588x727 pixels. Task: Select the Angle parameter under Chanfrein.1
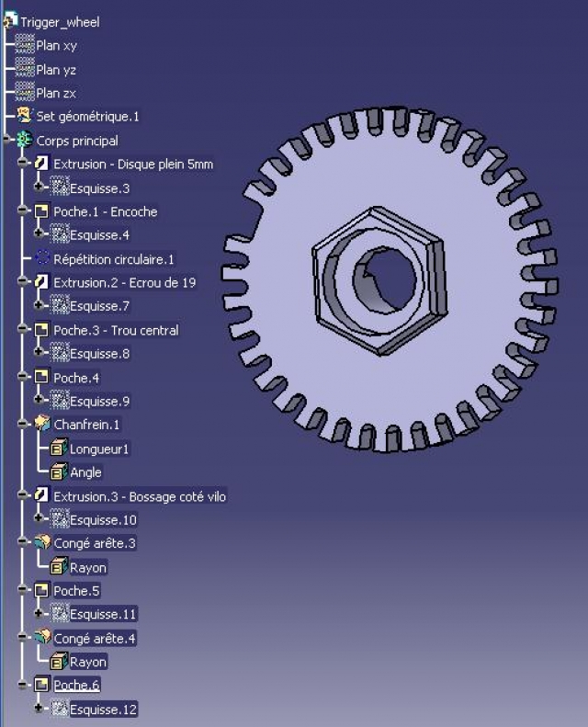click(x=85, y=472)
